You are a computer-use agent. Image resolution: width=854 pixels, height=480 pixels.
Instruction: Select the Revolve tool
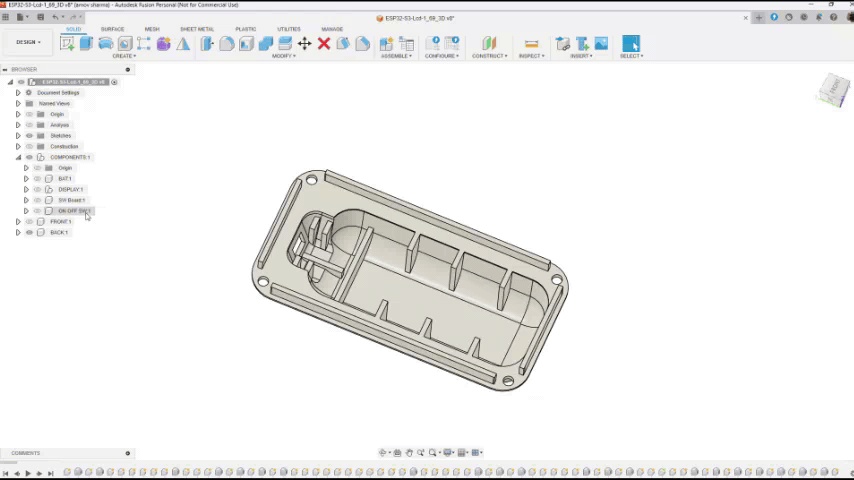[x=106, y=44]
